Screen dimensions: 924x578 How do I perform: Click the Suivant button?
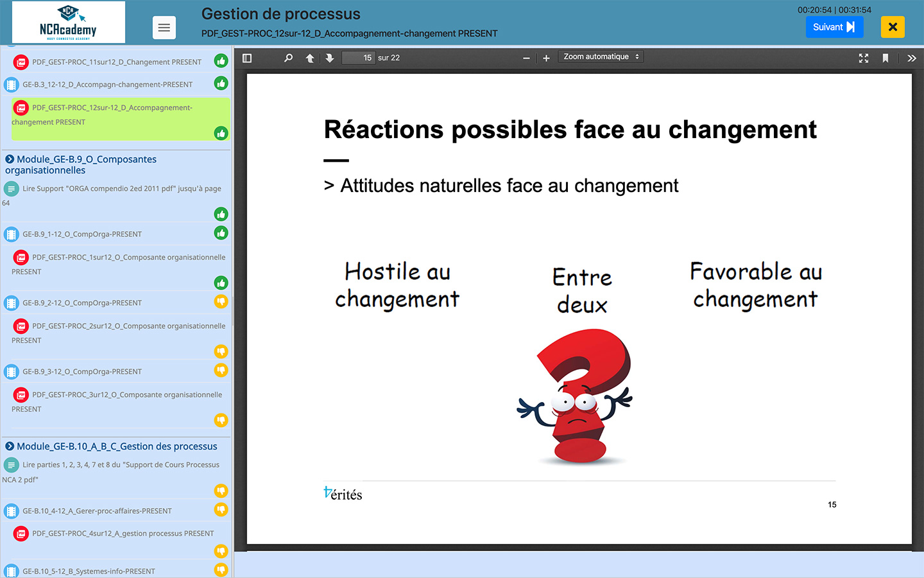834,27
